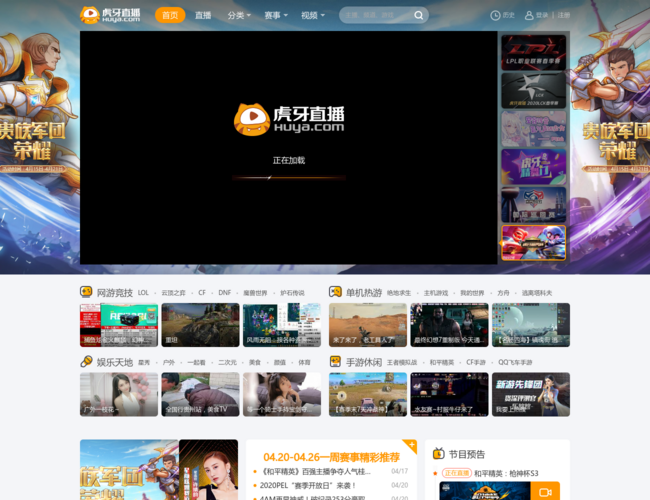This screenshot has width=650, height=500.
Task: Click the user login avatar icon
Action: [x=529, y=15]
